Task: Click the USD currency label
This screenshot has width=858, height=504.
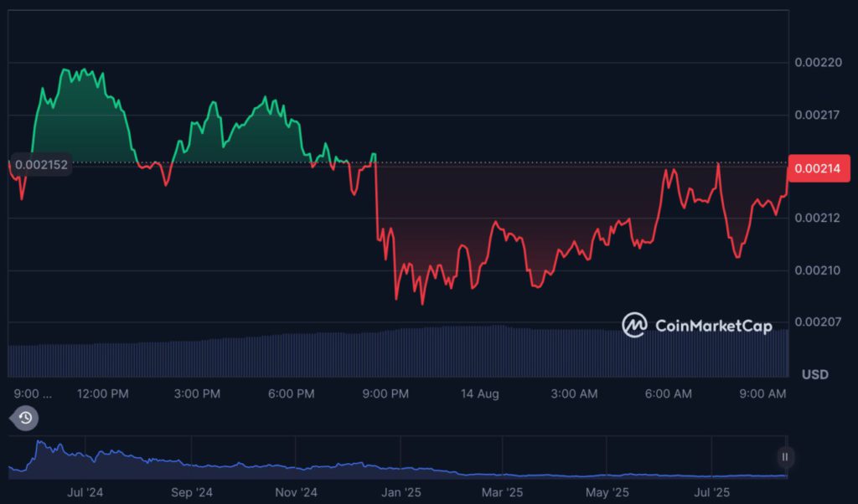Action: [814, 374]
